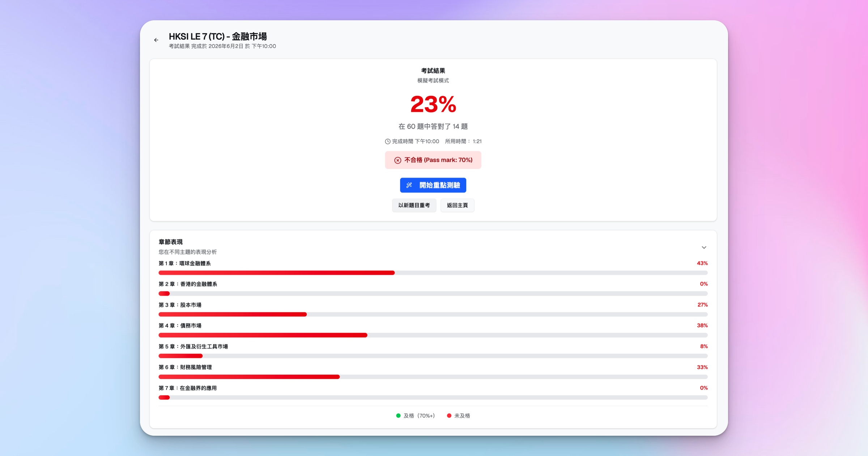Select the 第 4 章：債務市場 label
Screen dimensions: 868x456
[180, 326]
